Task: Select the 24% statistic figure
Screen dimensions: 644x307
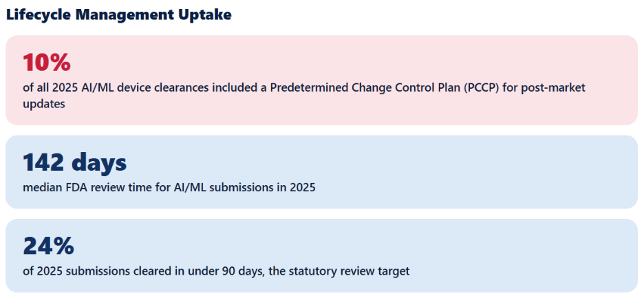Action: coord(48,246)
